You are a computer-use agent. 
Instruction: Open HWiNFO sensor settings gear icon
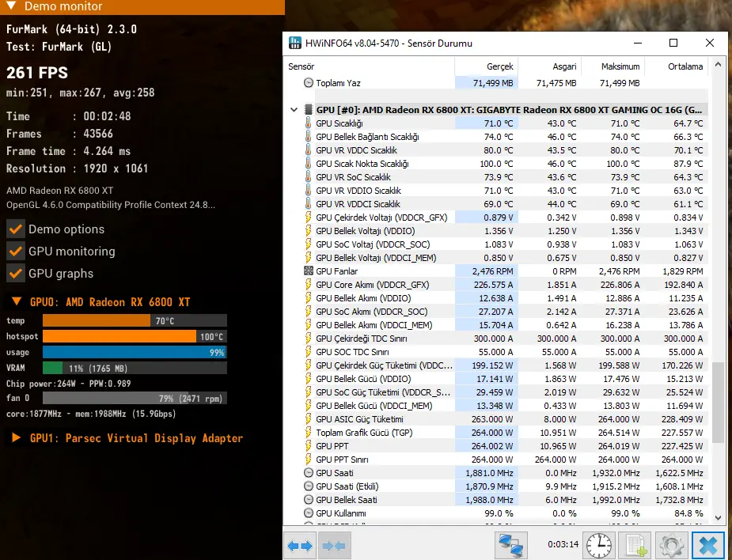[x=671, y=545]
